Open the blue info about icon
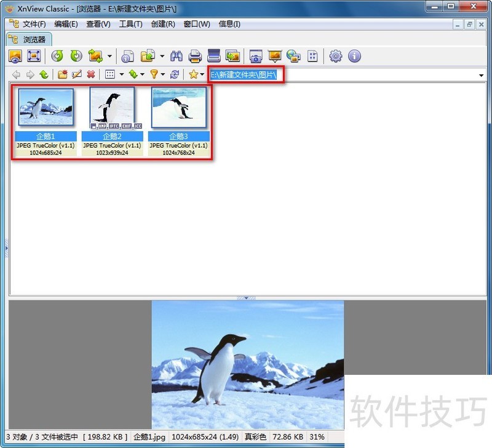492x448 pixels. click(x=355, y=57)
